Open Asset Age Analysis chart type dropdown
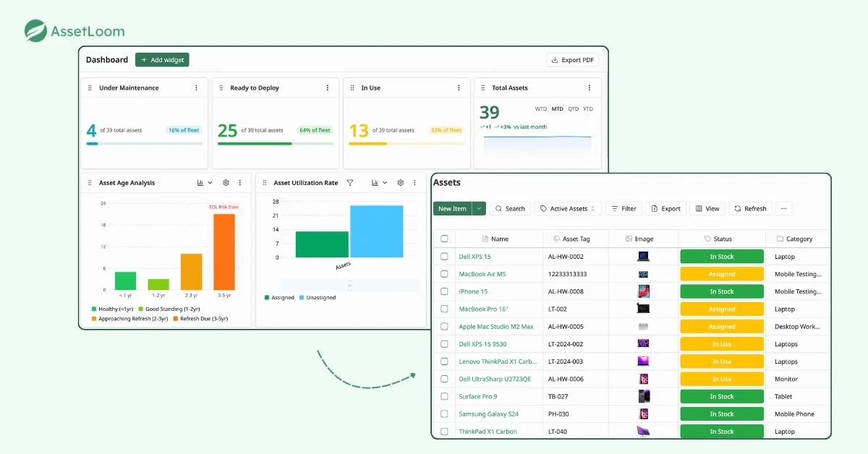The image size is (868, 454). 205,183
